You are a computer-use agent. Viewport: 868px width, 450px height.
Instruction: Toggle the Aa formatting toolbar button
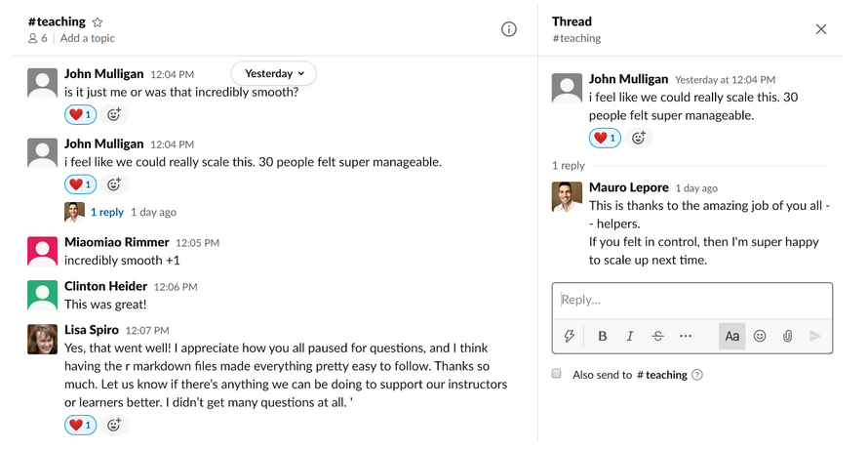click(731, 337)
